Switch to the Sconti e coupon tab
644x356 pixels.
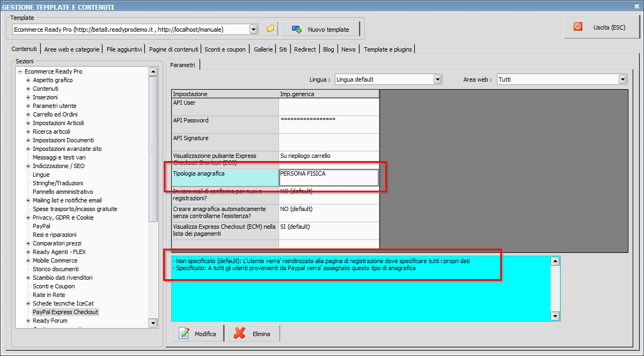(x=225, y=49)
